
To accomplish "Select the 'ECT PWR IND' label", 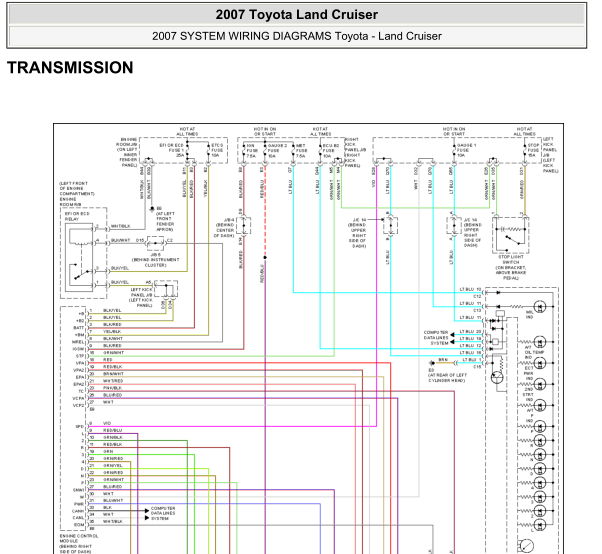I will pos(529,373).
